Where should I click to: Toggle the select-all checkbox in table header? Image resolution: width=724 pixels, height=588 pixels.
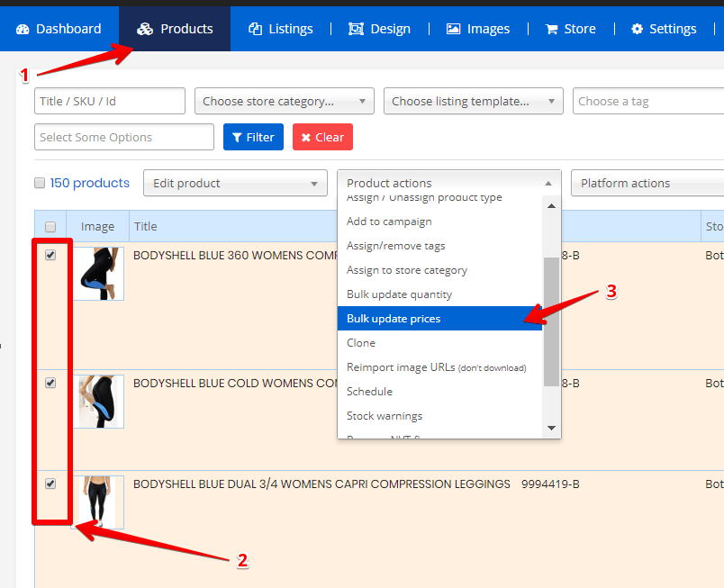50,227
